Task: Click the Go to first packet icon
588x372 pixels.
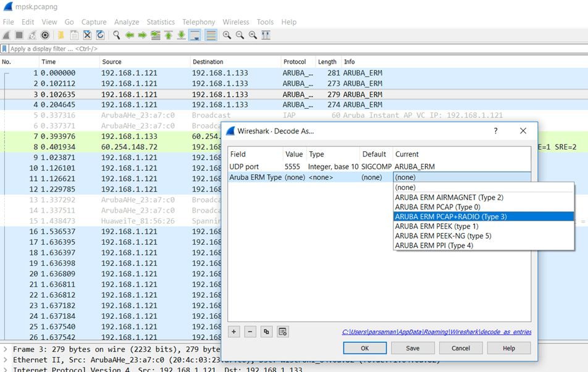Action: [x=168, y=35]
